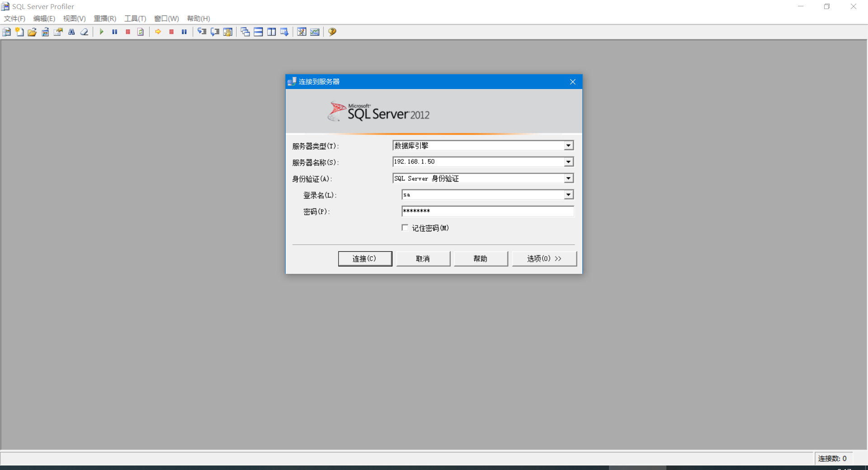Image resolution: width=868 pixels, height=470 pixels.
Task: Pause the selected trace (first pause icon)
Action: pyautogui.click(x=115, y=32)
